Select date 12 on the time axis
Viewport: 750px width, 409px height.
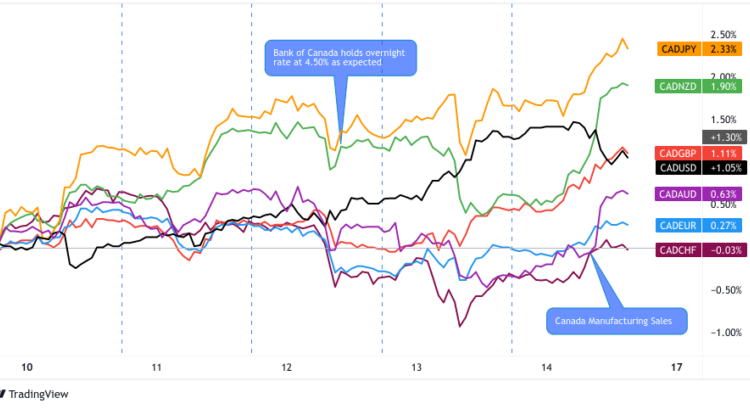[x=287, y=368]
